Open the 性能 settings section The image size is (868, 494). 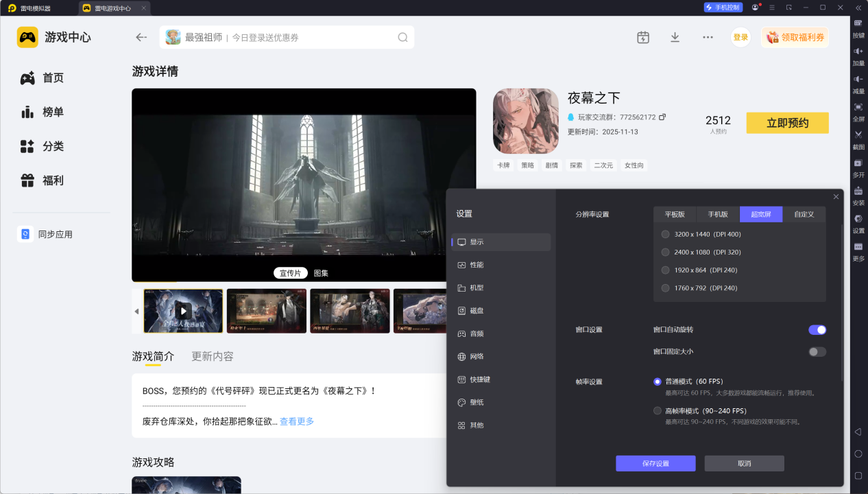(477, 265)
